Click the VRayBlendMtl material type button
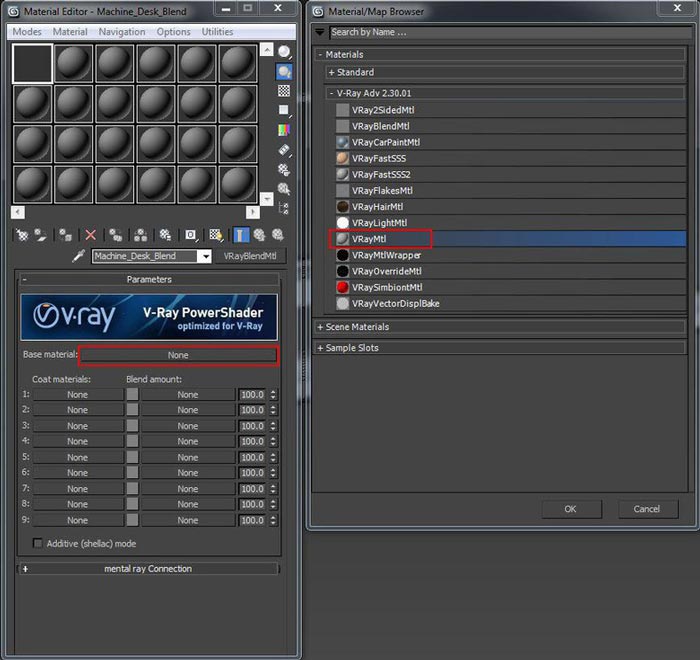The image size is (700, 660). [x=250, y=256]
